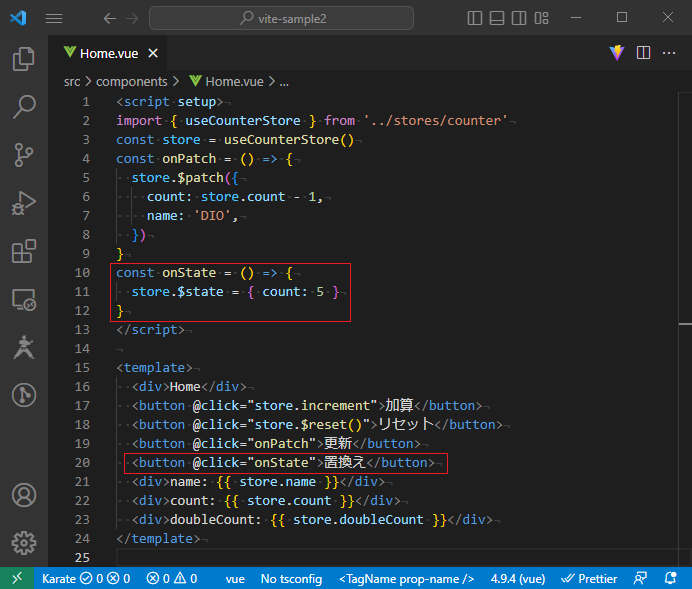Image resolution: width=692 pixels, height=589 pixels.
Task: Toggle the bottom panel
Action: [497, 18]
